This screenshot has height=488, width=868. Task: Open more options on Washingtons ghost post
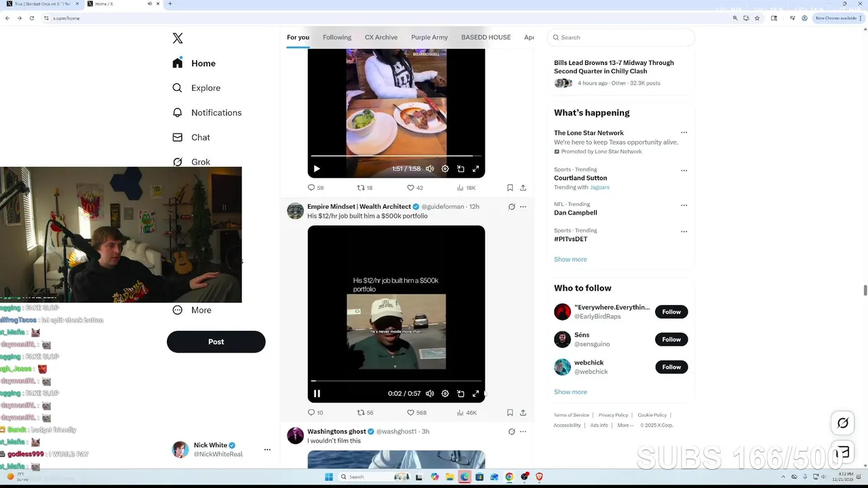(523, 432)
